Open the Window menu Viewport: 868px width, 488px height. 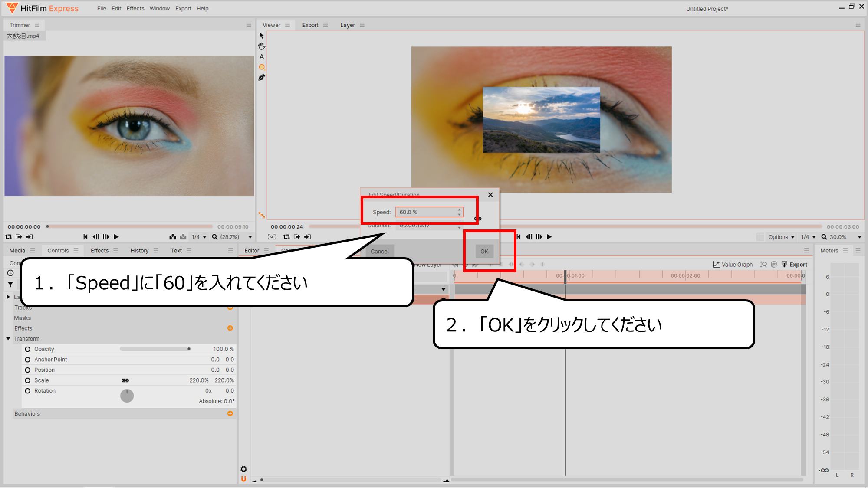159,8
